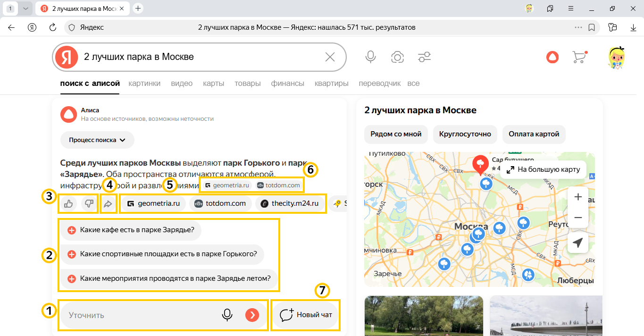This screenshot has width=644, height=336.
Task: Toggle the 'Круглосуточно' filter chip
Action: (465, 134)
